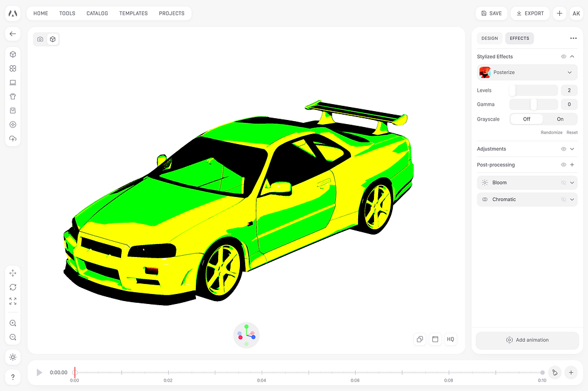Screen dimensions: 588x391
Task: Toggle the light/brightness theme icon
Action: (13, 357)
